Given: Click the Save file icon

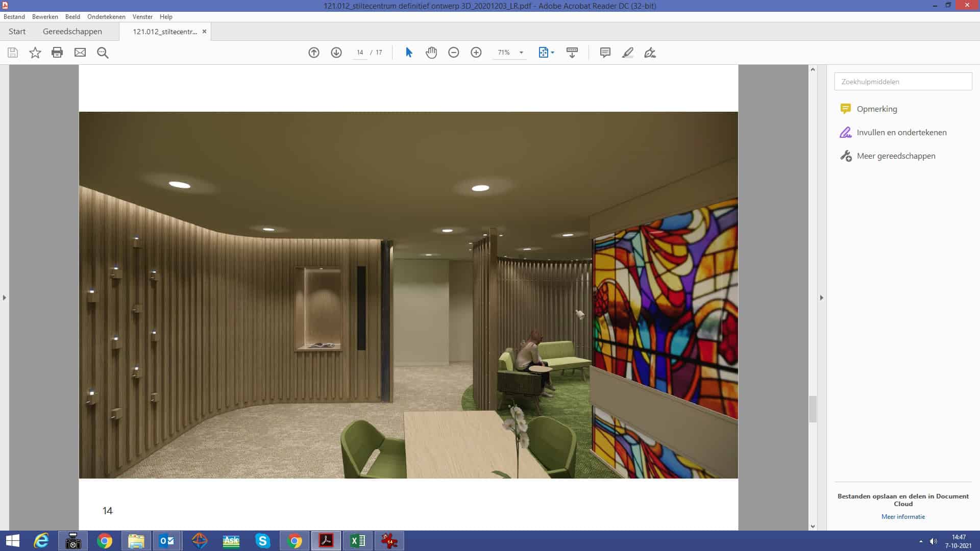Looking at the screenshot, I should tap(13, 53).
